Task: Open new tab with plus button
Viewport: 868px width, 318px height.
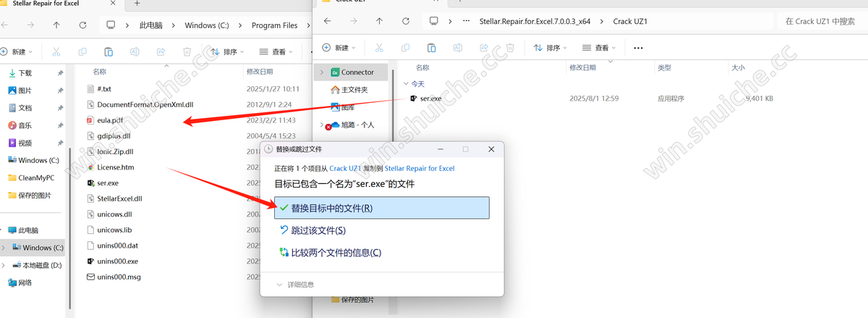Action: coord(137,4)
